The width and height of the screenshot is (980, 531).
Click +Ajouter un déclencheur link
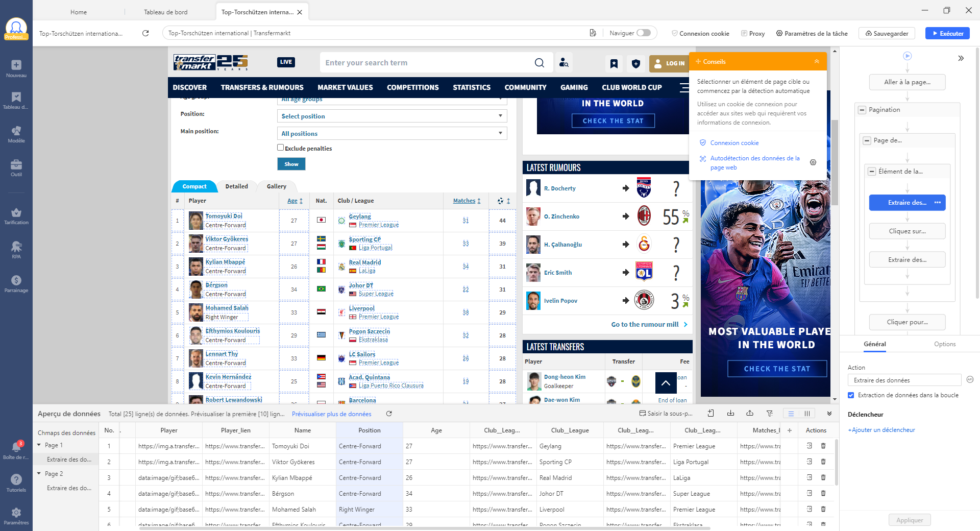(x=881, y=430)
